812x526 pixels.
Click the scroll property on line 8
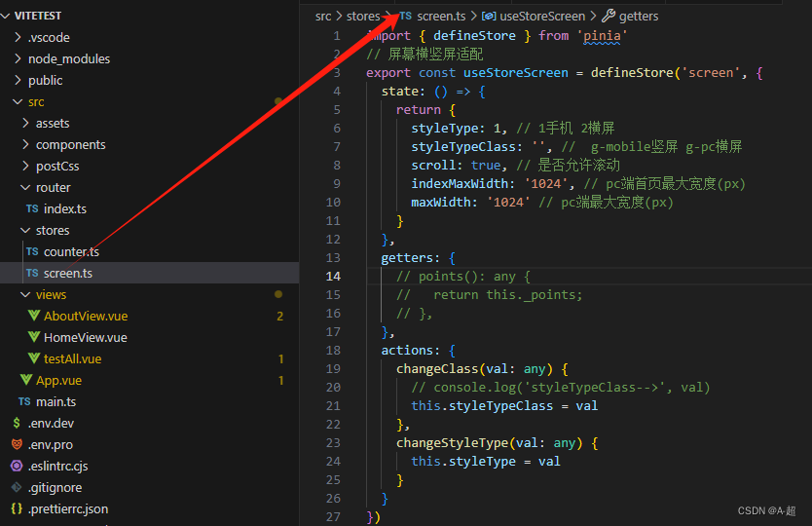[433, 166]
